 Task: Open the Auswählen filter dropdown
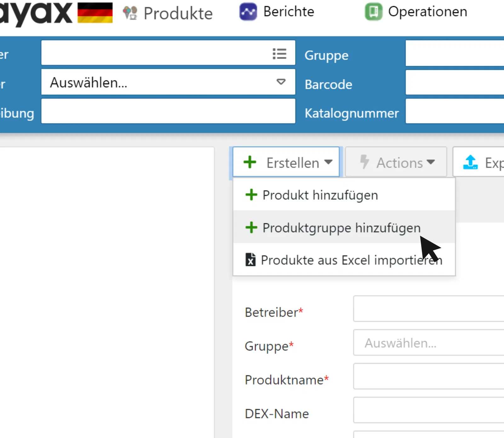point(168,82)
